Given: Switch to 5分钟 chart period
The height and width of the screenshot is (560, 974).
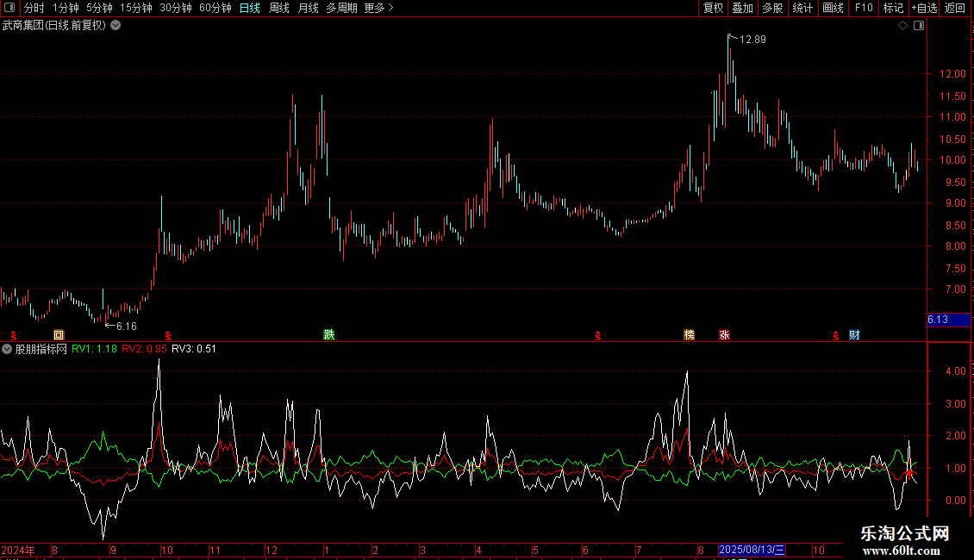Looking at the screenshot, I should pyautogui.click(x=99, y=8).
